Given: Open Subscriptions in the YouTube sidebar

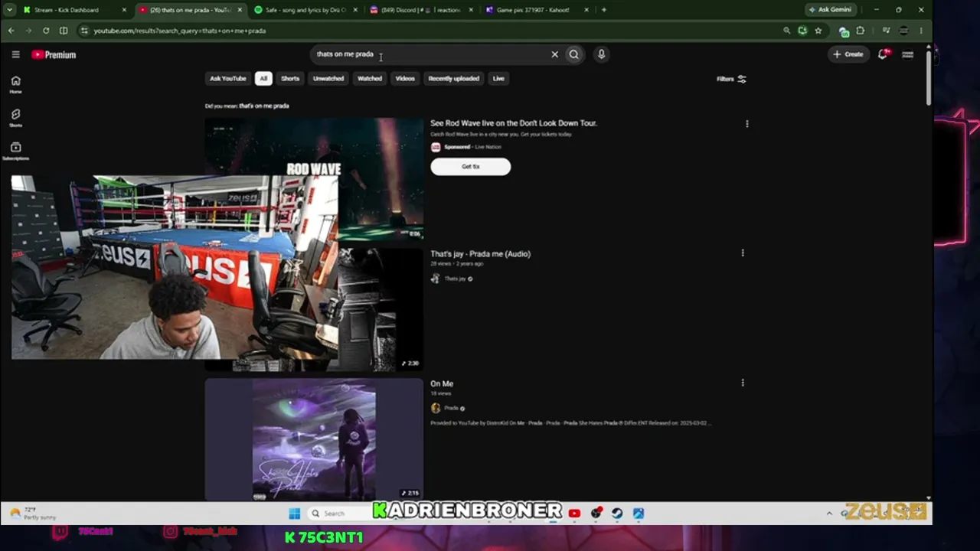Looking at the screenshot, I should coord(15,152).
